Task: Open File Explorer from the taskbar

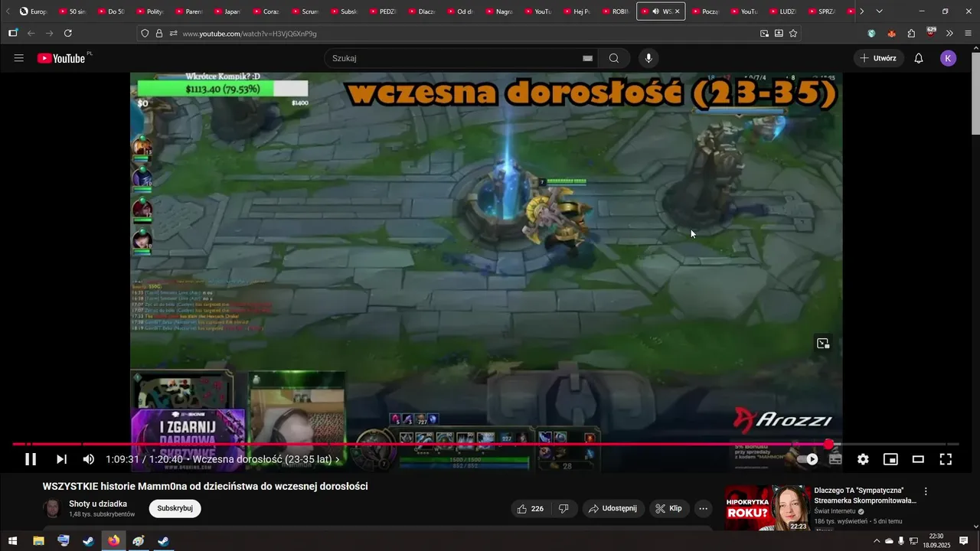Action: pyautogui.click(x=38, y=541)
